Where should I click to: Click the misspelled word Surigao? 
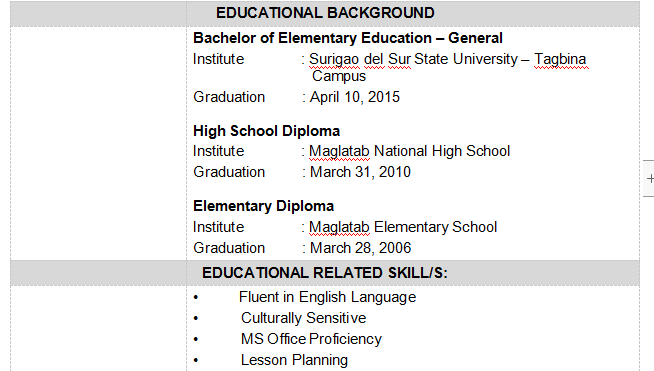point(334,59)
